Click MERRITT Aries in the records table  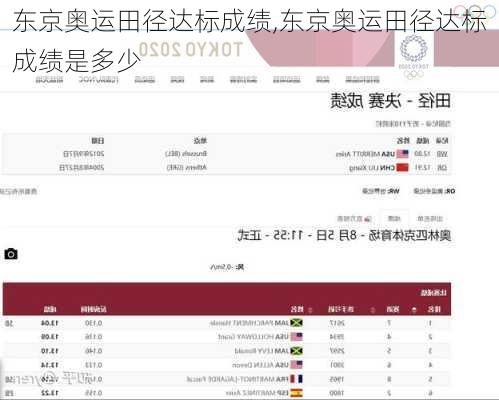coord(358,154)
